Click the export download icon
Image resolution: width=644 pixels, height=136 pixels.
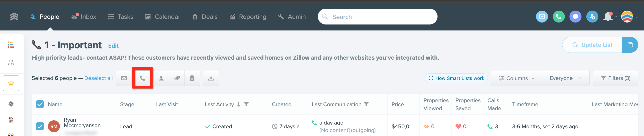coord(211,78)
